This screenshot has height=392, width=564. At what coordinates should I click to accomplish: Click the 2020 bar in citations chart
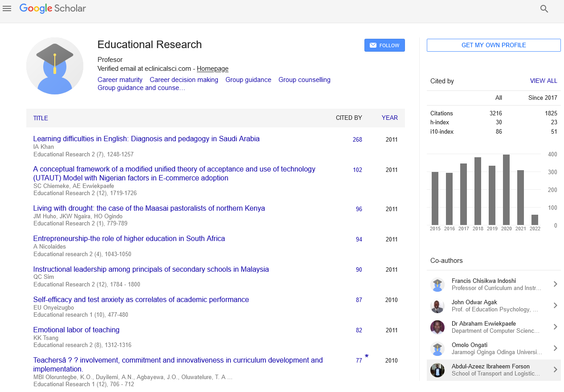(506, 190)
